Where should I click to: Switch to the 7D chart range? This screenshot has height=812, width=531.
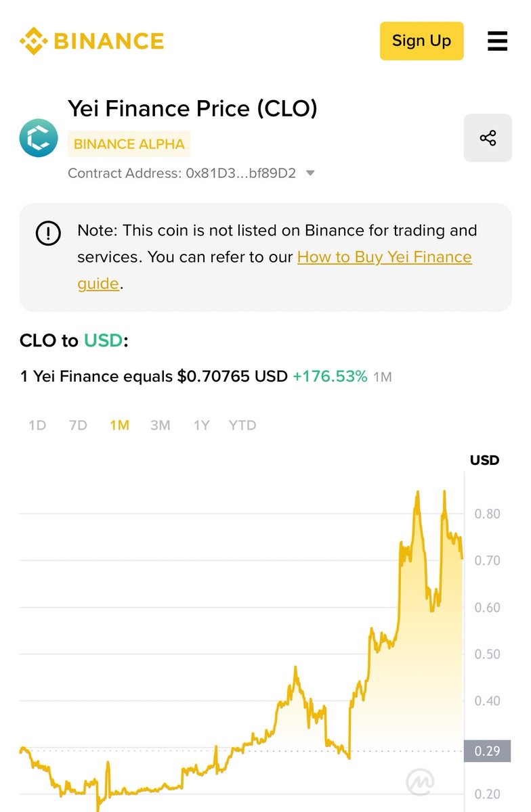[78, 426]
